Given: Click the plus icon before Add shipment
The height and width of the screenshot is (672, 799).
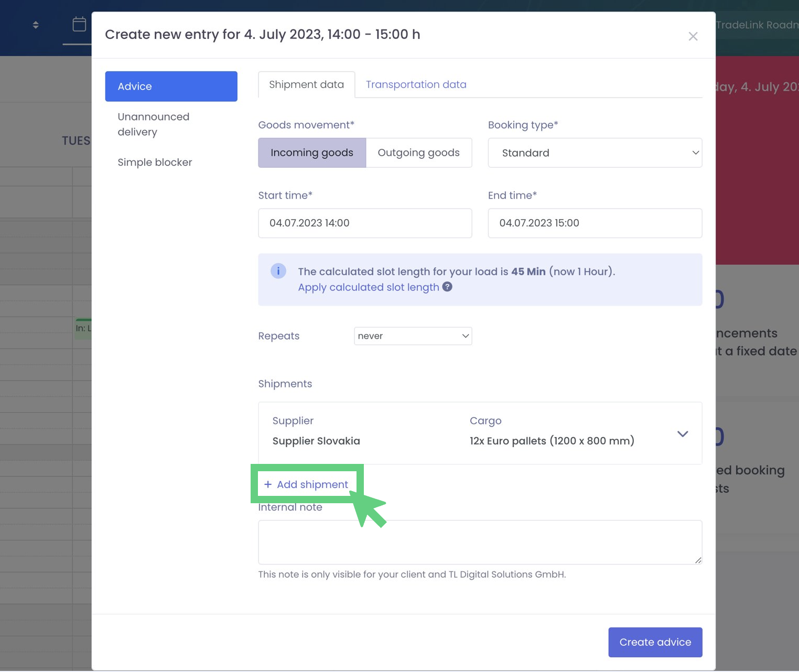Looking at the screenshot, I should pyautogui.click(x=268, y=484).
